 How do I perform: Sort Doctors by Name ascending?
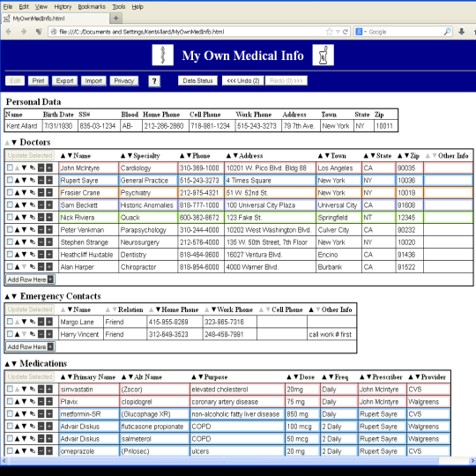coord(63,156)
